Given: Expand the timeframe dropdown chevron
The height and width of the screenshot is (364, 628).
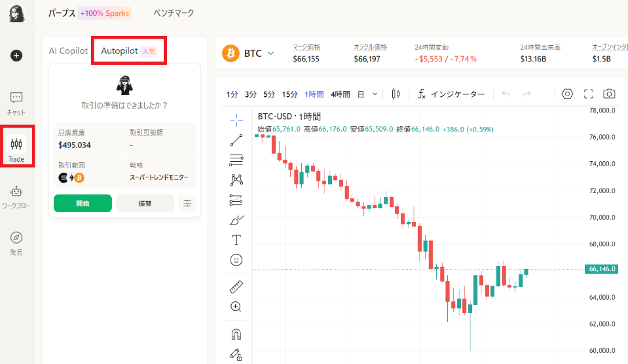Looking at the screenshot, I should click(375, 94).
